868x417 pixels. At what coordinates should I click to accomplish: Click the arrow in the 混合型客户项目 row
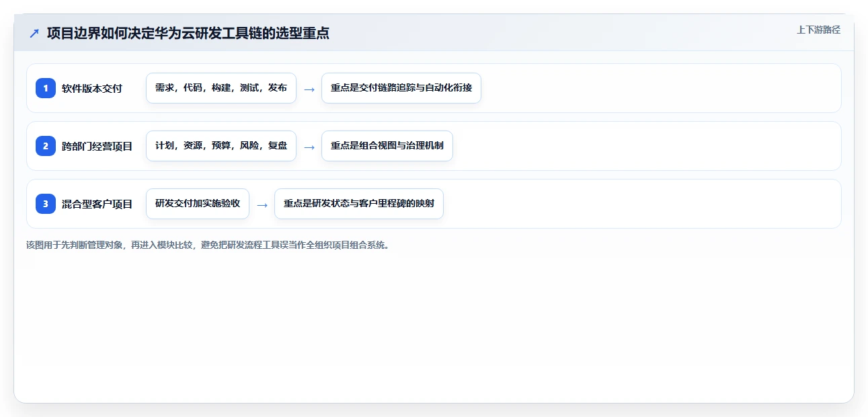point(262,204)
